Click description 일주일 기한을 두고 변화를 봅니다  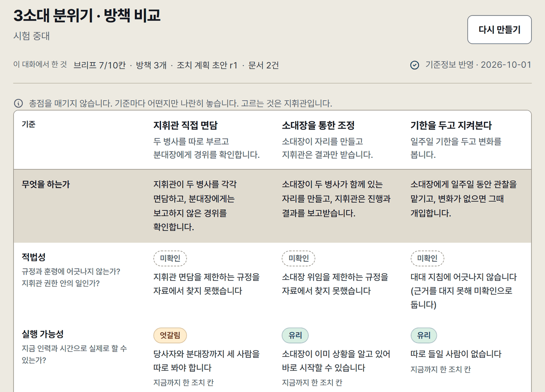[x=456, y=148]
